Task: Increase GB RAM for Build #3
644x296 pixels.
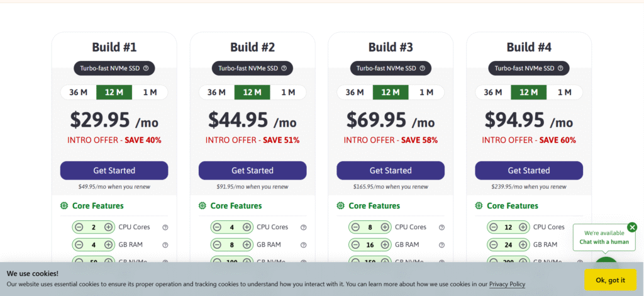Action: [x=386, y=245]
